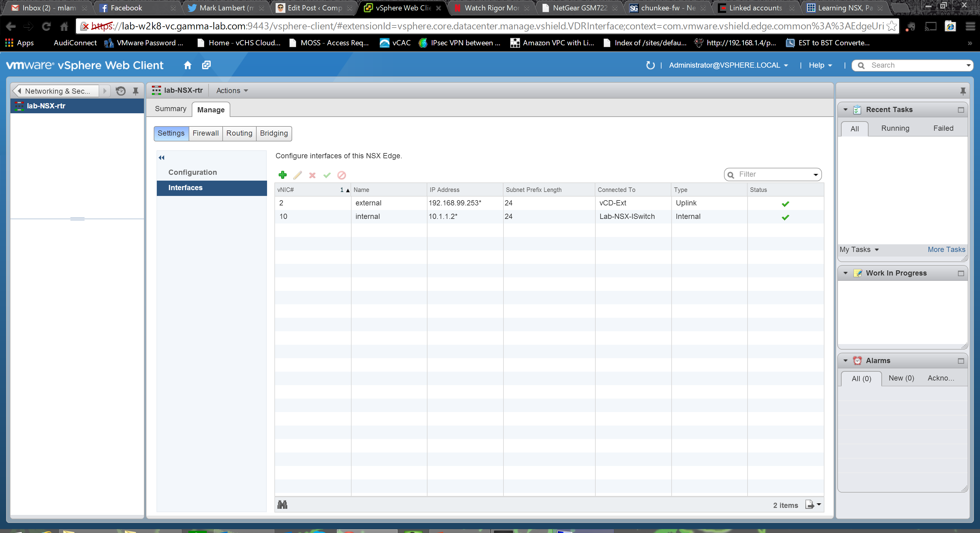The image size is (980, 533).
Task: Click the red X delete interface icon
Action: pyautogui.click(x=312, y=175)
